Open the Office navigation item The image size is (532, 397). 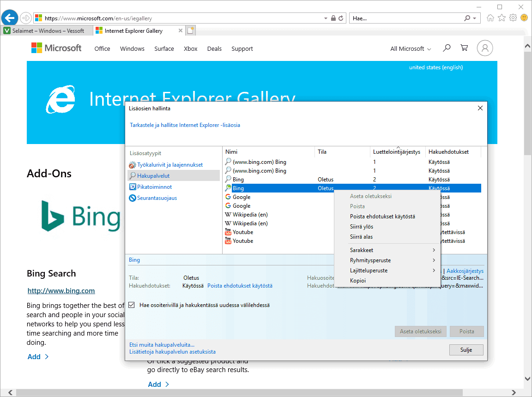tap(102, 49)
